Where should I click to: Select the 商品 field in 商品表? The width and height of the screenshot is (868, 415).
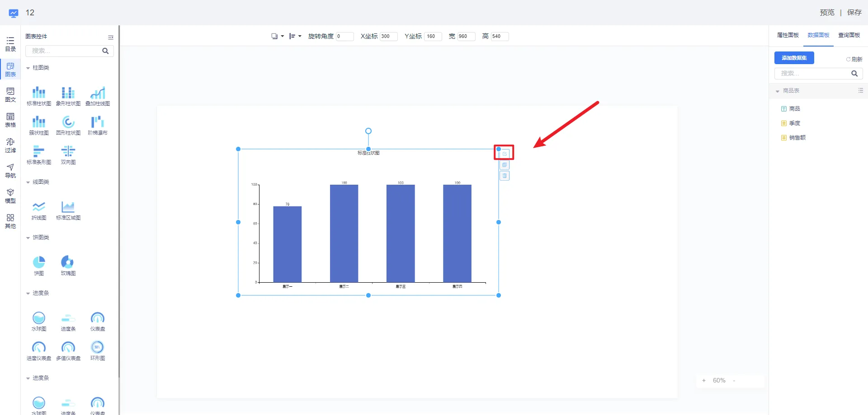[791, 109]
